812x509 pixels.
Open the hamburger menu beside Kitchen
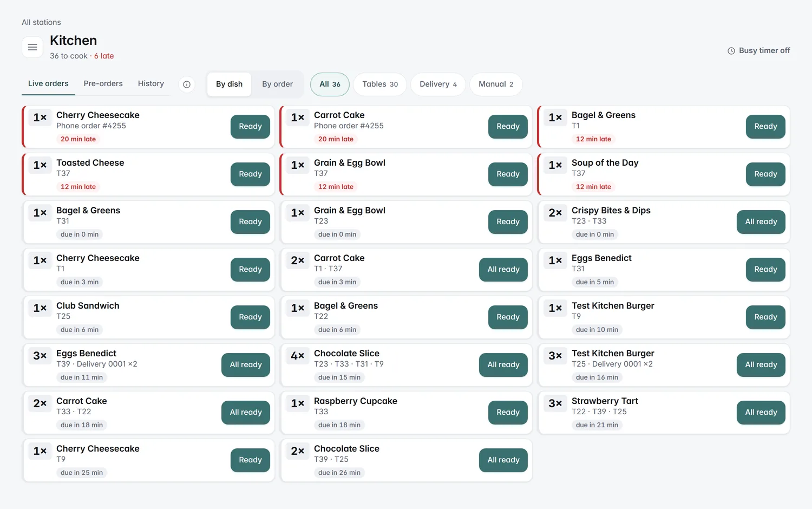[32, 47]
